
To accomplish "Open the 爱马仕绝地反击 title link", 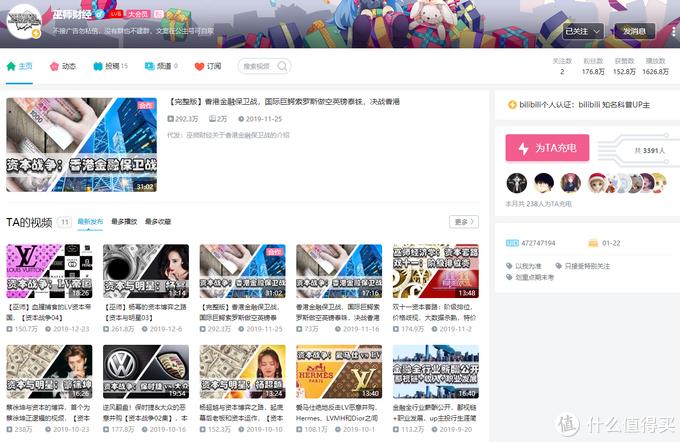I will coord(338,413).
